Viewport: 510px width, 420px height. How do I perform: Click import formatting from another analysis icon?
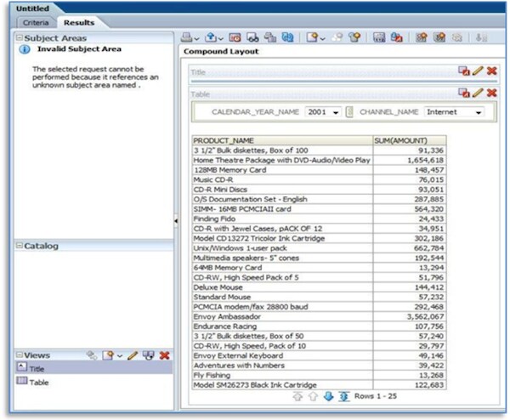396,37
